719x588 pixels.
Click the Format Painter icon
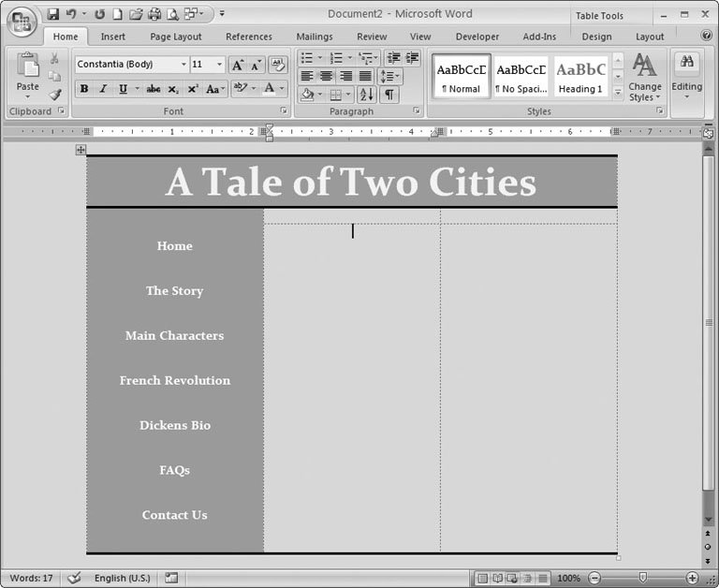click(54, 94)
